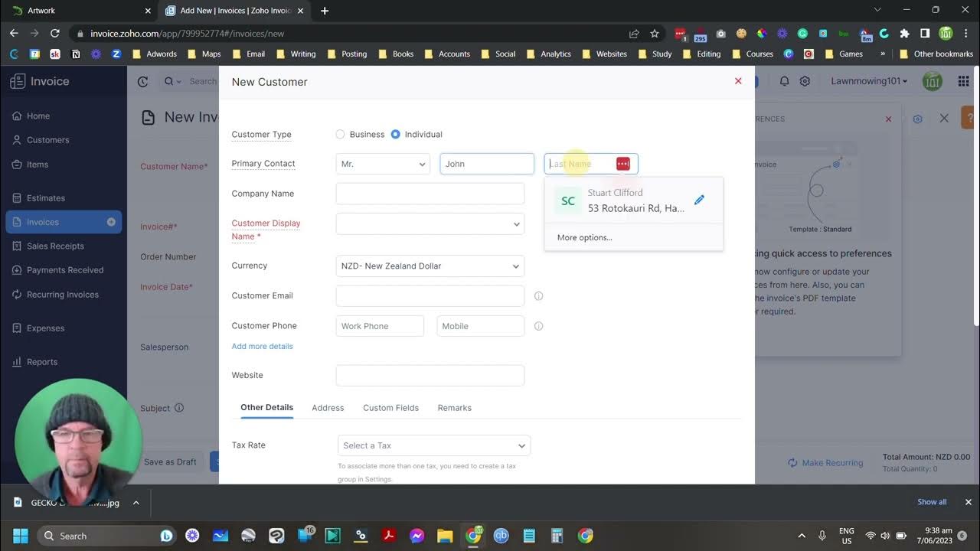
Task: Expand the Mr. salutation dropdown
Action: (382, 163)
